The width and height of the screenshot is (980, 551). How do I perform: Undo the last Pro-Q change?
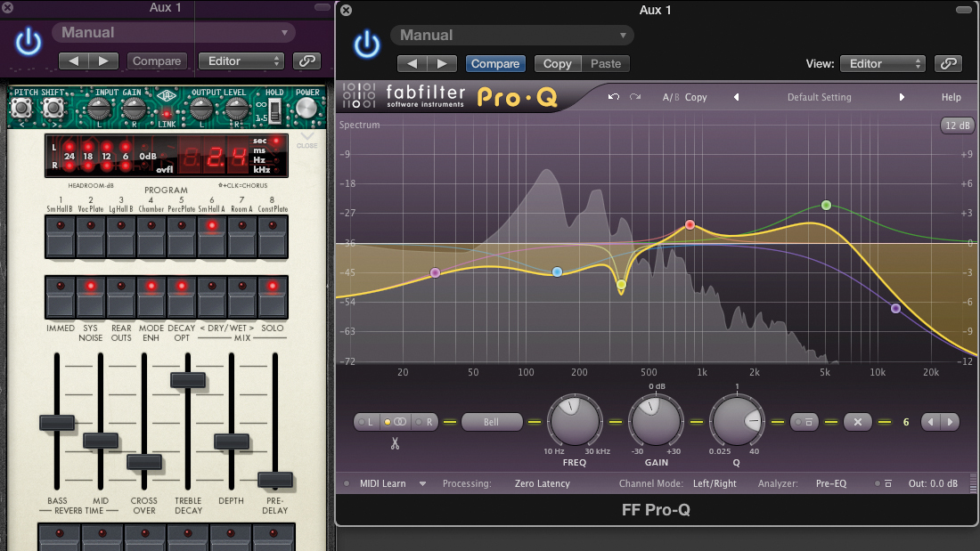click(614, 97)
